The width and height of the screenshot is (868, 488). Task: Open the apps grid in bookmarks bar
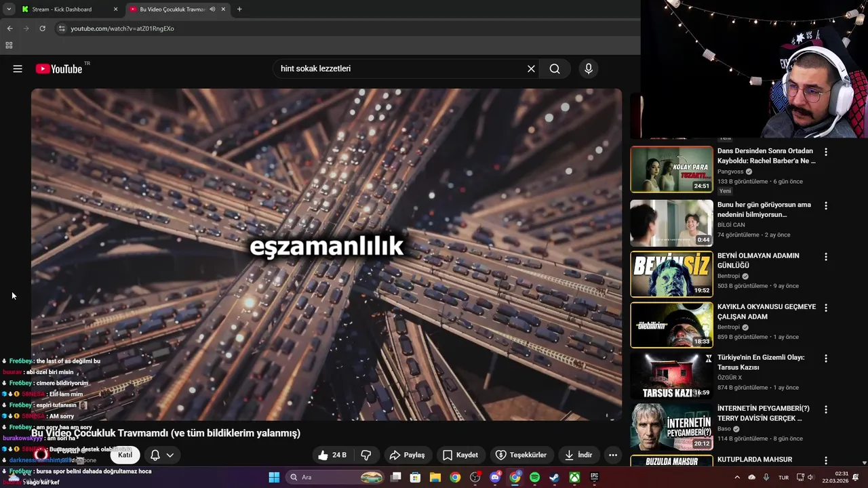[9, 45]
